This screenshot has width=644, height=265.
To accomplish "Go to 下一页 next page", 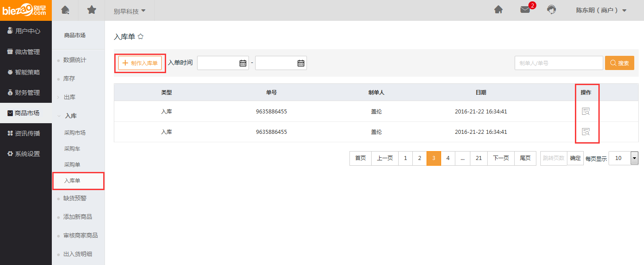I will coord(501,158).
